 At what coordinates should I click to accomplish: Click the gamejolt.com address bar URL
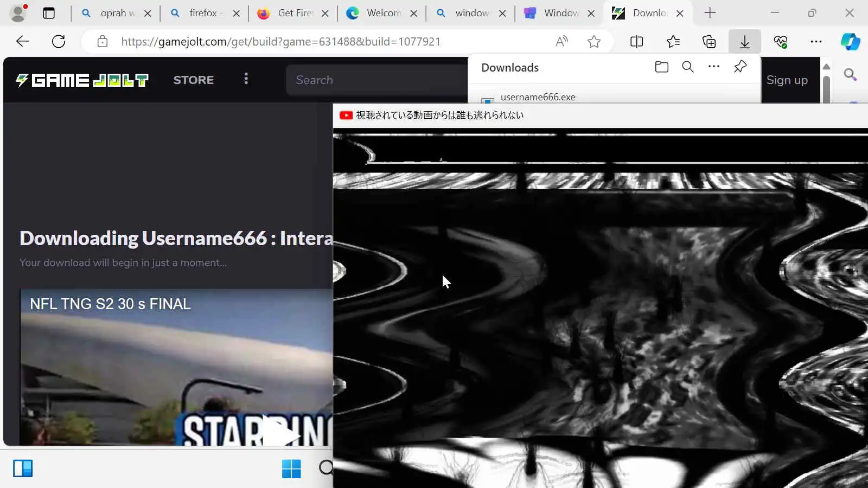280,41
